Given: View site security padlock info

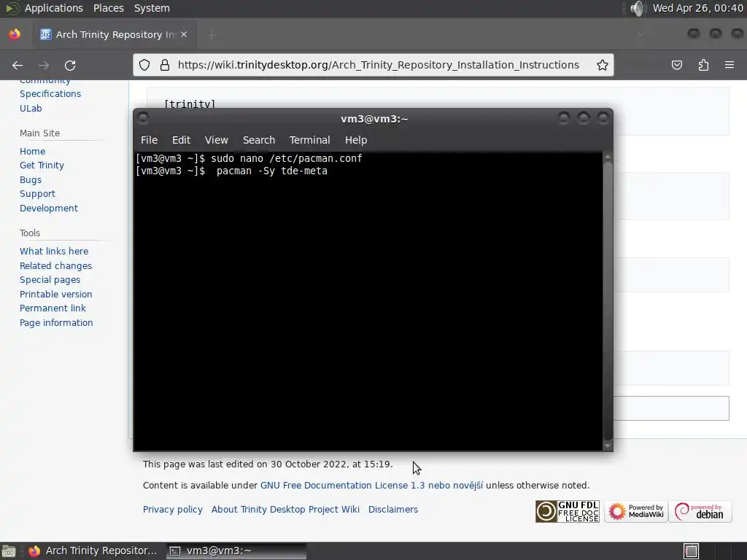Looking at the screenshot, I should [x=165, y=65].
